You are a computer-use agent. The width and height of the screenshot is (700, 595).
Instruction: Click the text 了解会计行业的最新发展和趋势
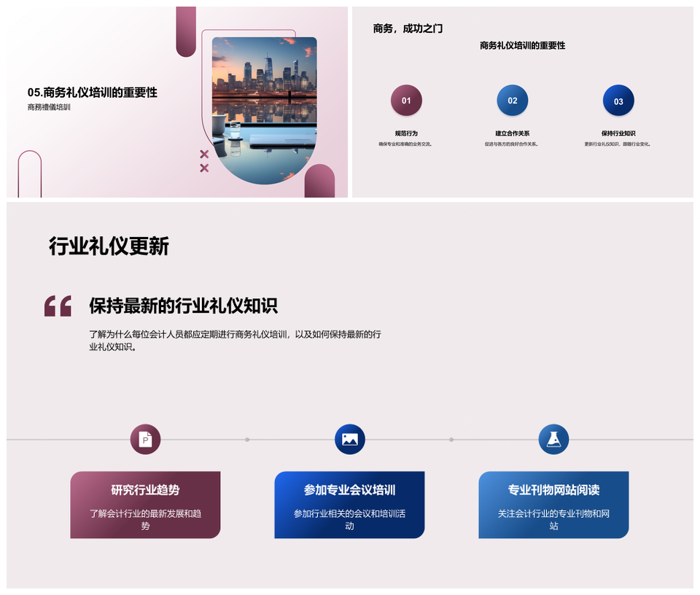point(145,520)
